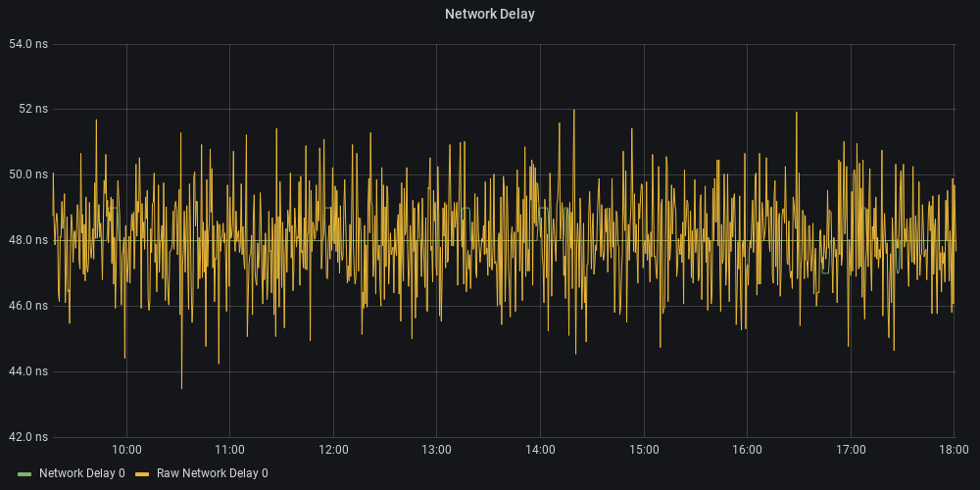Click the 46.0 ns y-axis label
980x490 pixels.
tap(28, 306)
